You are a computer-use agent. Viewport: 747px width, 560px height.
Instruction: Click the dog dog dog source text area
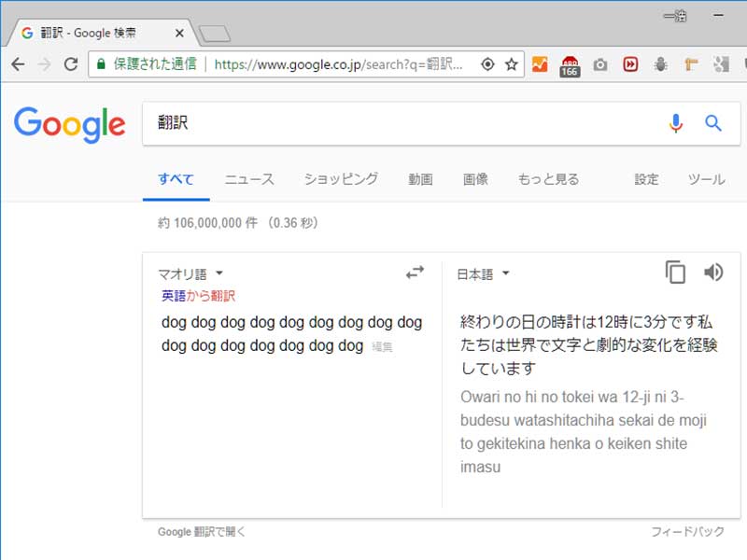(291, 334)
